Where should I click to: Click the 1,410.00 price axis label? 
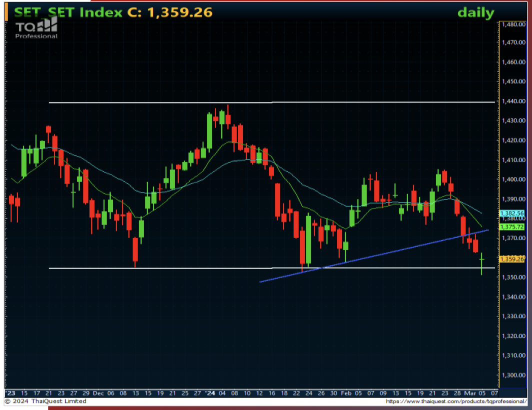(513, 160)
